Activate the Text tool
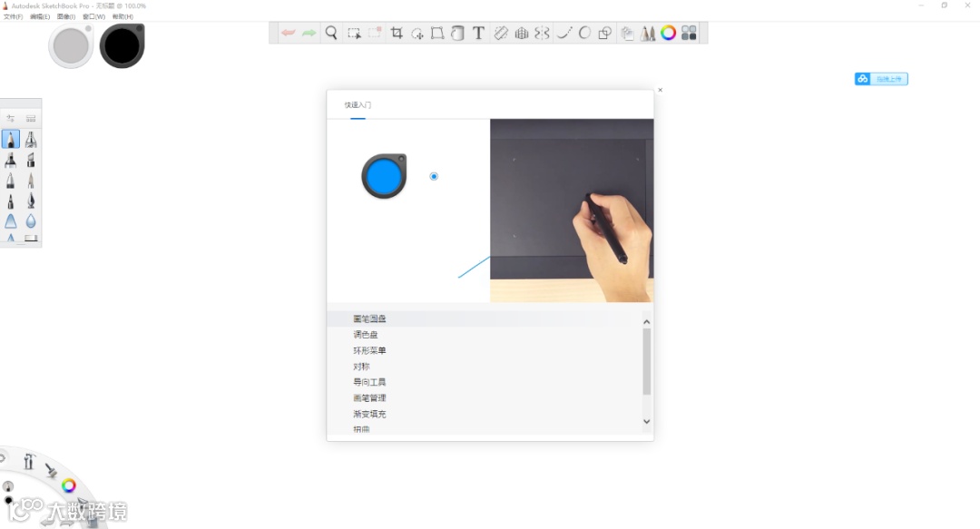This screenshot has width=980, height=529. point(478,34)
